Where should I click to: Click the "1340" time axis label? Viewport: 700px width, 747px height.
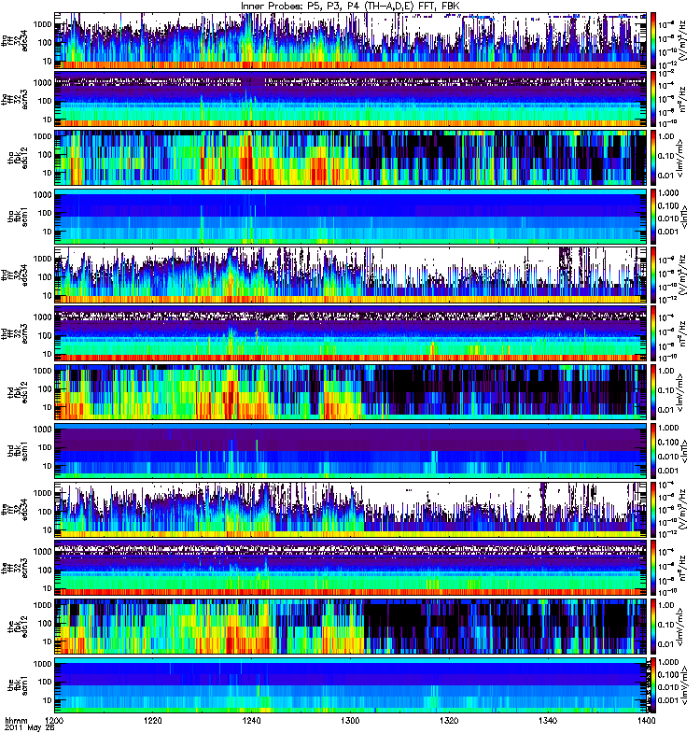click(548, 720)
